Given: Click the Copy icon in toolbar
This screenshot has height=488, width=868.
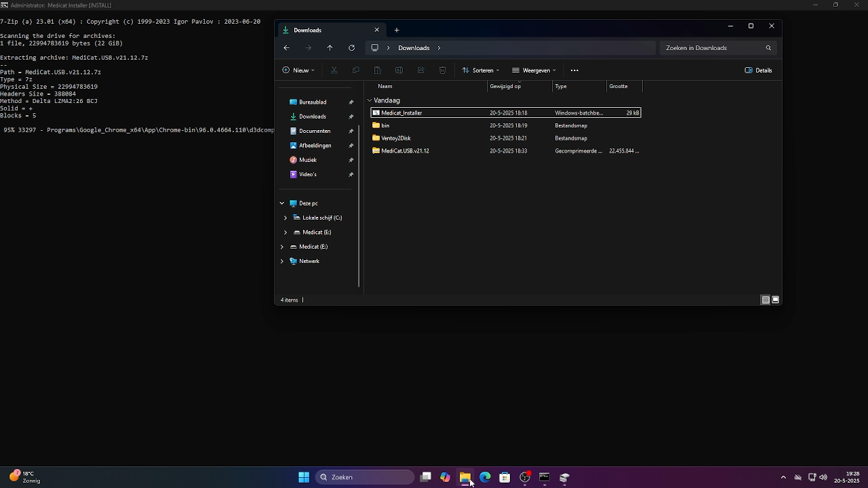Looking at the screenshot, I should click(355, 70).
